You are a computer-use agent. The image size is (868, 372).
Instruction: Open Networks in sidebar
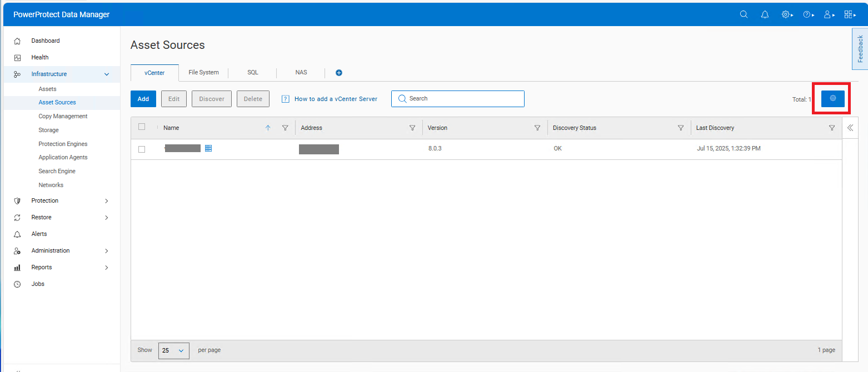tap(51, 185)
